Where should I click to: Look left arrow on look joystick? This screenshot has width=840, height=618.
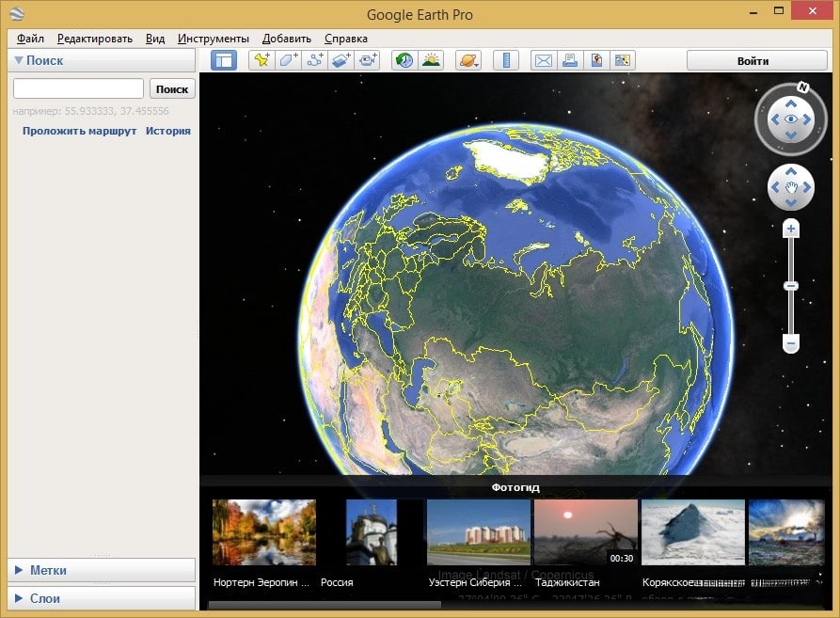pos(775,119)
